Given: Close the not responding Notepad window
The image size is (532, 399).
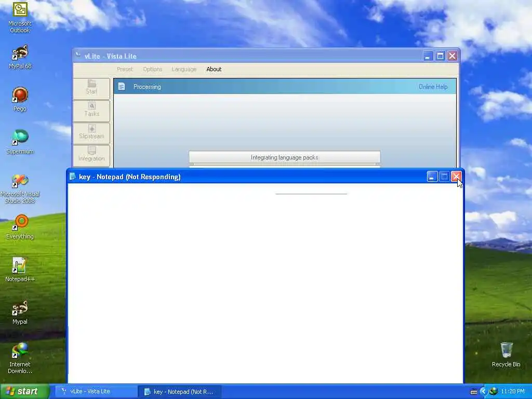Looking at the screenshot, I should (x=456, y=177).
